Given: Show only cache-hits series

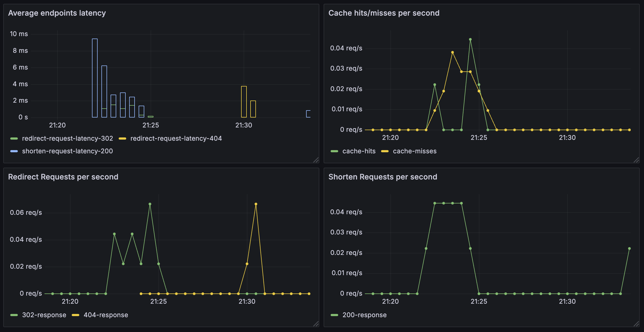Looking at the screenshot, I should point(359,151).
